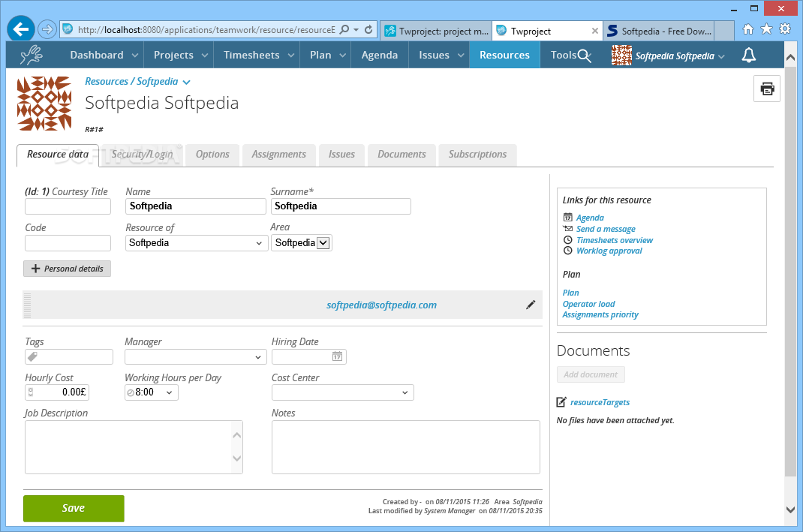This screenshot has height=532, width=803.
Task: Open the Working Hours per Day dropdown
Action: (152, 392)
